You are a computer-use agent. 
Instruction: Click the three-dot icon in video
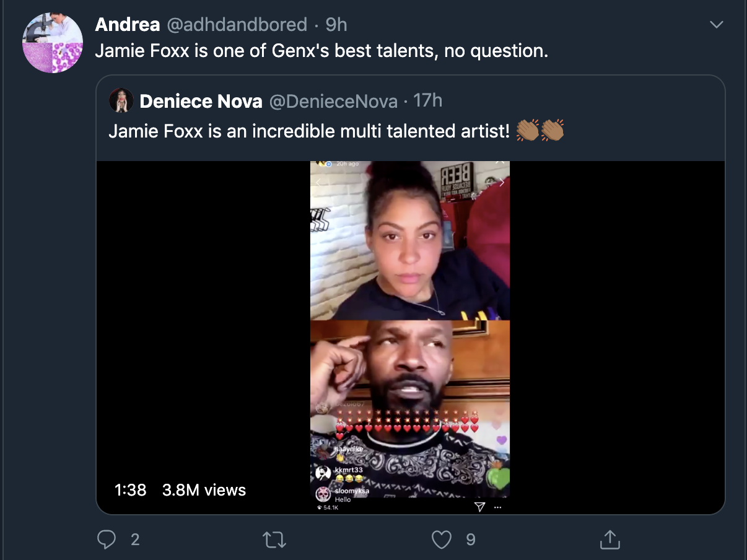(x=497, y=507)
